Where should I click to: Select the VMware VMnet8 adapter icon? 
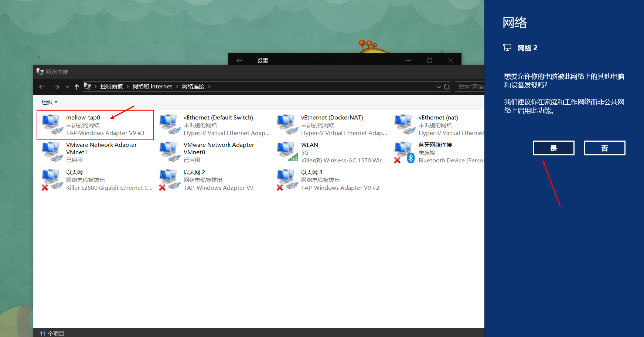pyautogui.click(x=169, y=152)
